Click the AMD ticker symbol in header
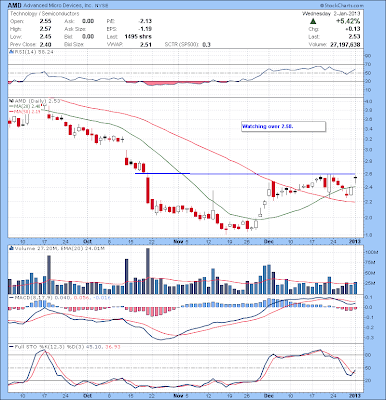The height and width of the screenshot is (400, 386). [13, 6]
